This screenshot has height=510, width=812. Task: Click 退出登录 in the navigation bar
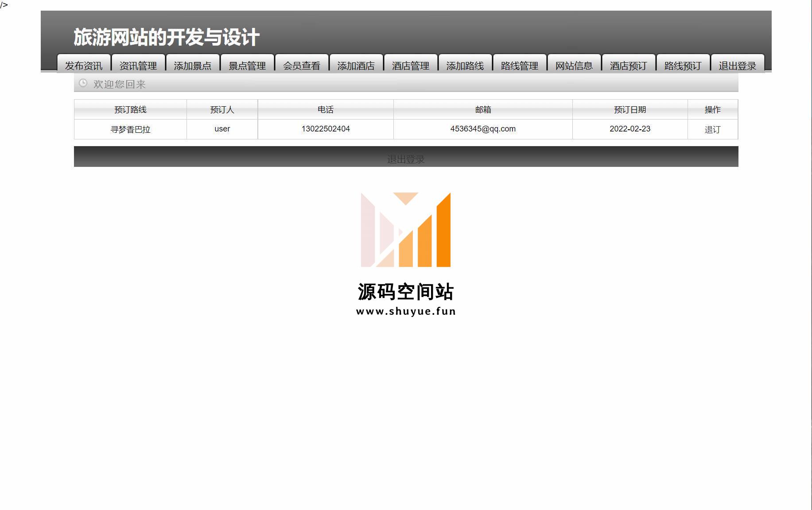pyautogui.click(x=738, y=65)
